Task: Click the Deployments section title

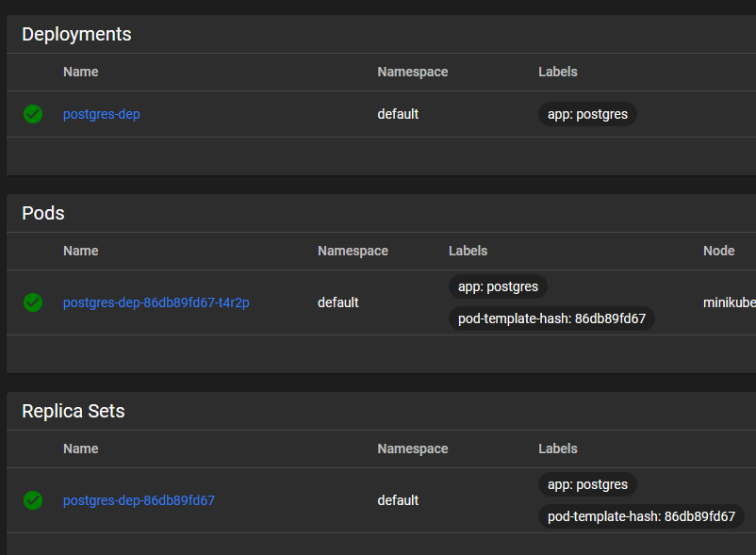Action: 76,34
